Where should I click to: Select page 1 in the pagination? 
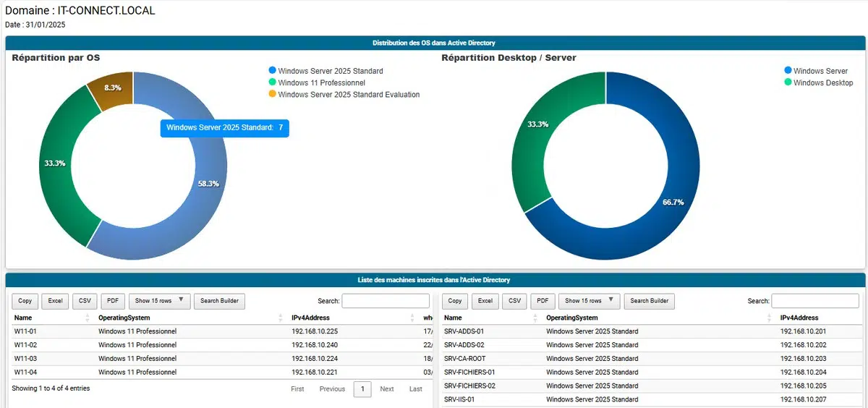tap(362, 389)
